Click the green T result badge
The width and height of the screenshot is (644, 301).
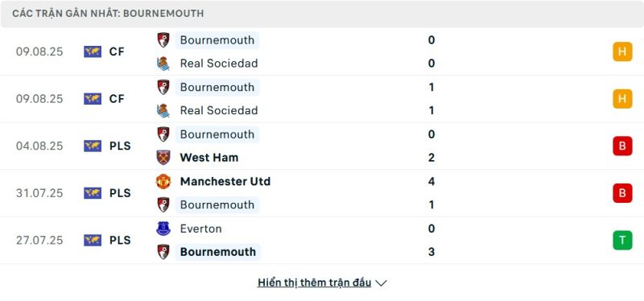622,240
